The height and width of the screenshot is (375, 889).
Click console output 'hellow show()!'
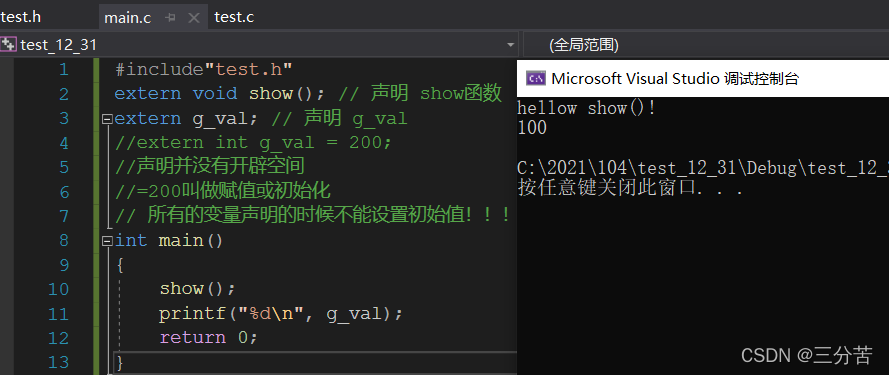(587, 108)
